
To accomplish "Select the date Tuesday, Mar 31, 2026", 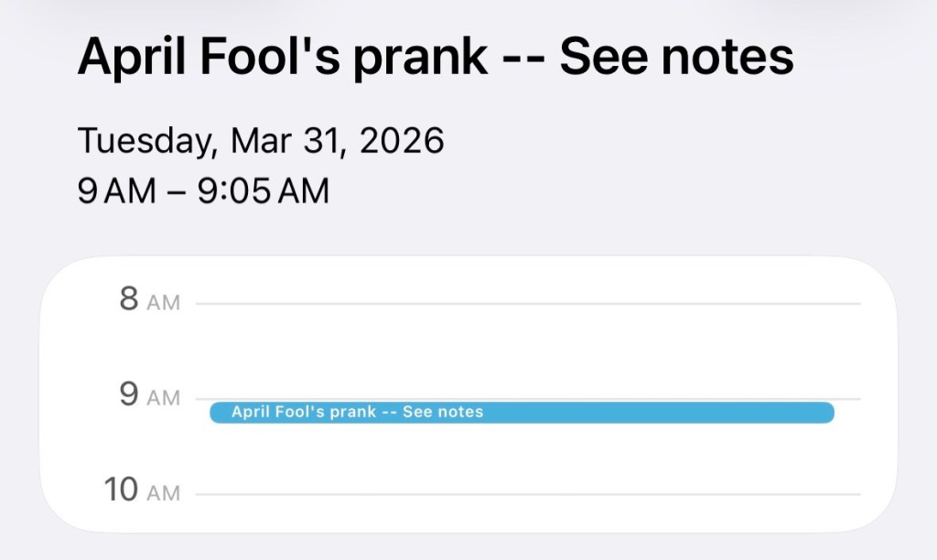I will click(261, 141).
